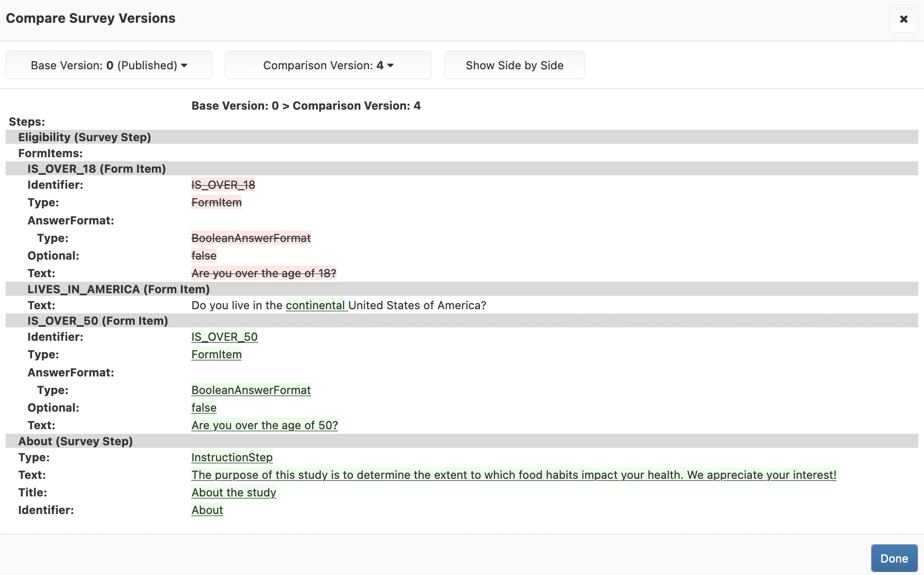Viewport: 924px width, 575px height.
Task: Click removed text "Are you over the age of 18?"
Action: coord(264,273)
